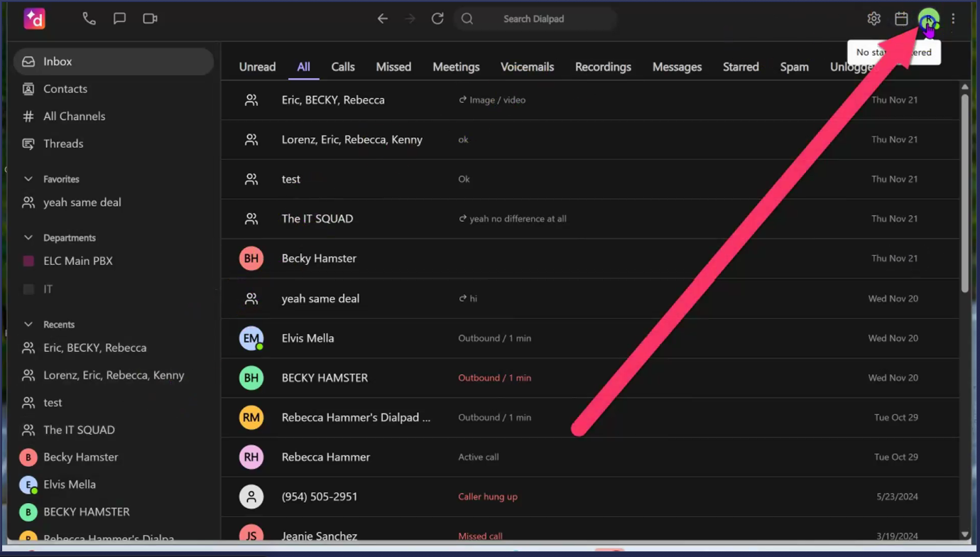
Task: Open Contacts in the sidebar
Action: coord(114,89)
